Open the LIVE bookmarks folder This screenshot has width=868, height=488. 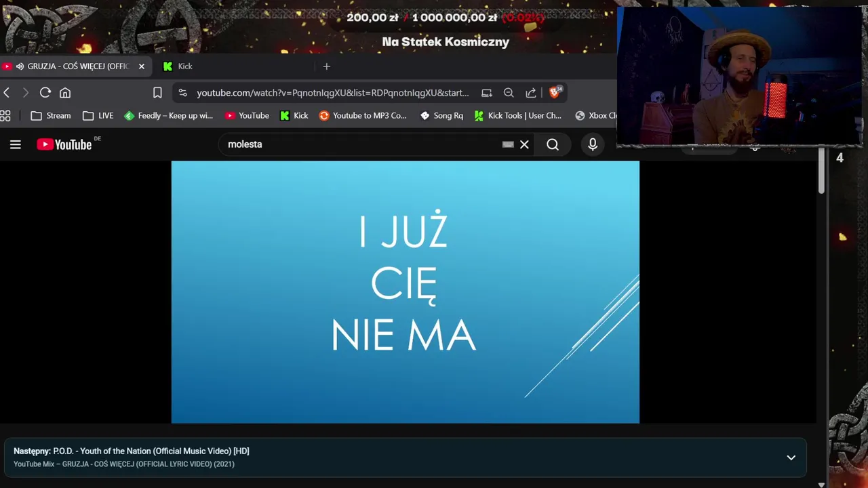pos(98,116)
